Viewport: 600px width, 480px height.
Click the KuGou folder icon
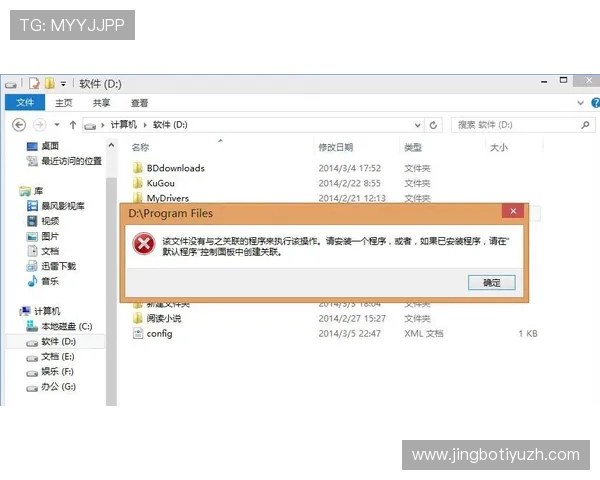(x=138, y=183)
